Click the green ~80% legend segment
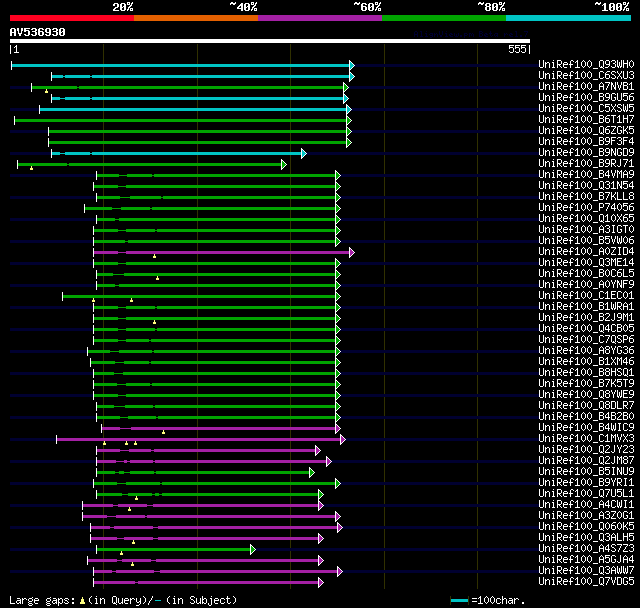Screen dimensions: 640x608 (444, 18)
